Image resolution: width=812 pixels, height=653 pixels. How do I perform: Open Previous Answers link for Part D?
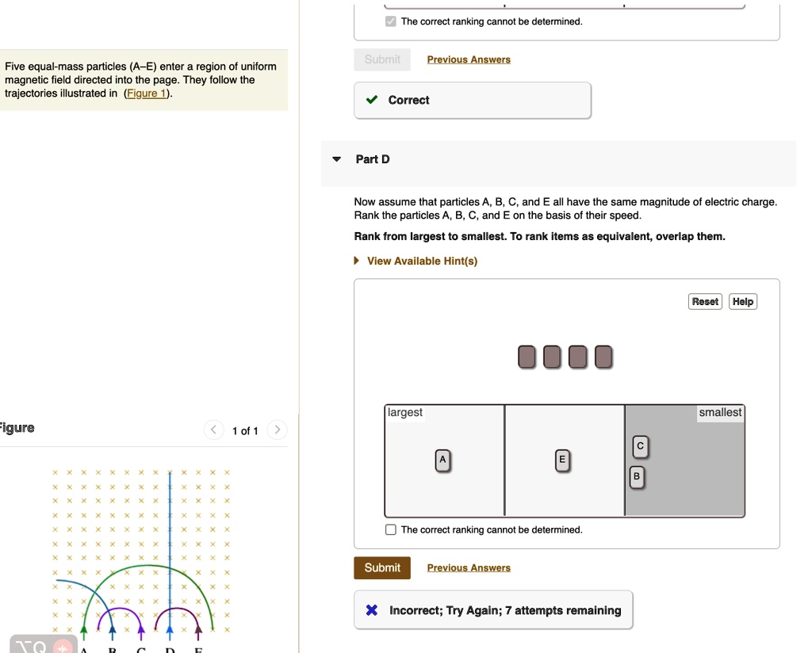469,568
